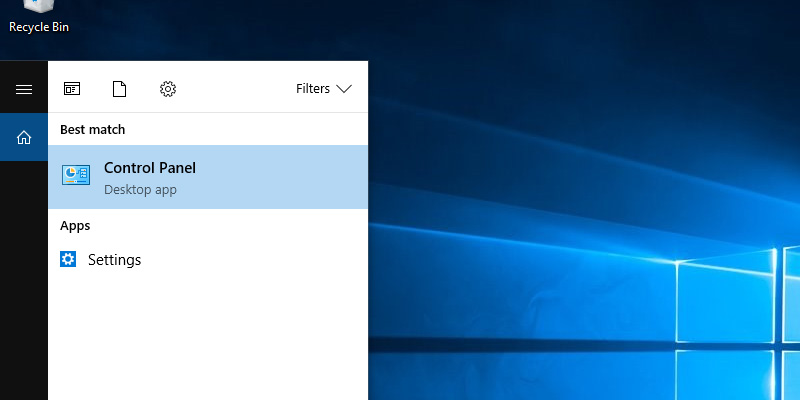Viewport: 800px width, 400px height.
Task: Open the Filters dropdown
Action: point(323,89)
